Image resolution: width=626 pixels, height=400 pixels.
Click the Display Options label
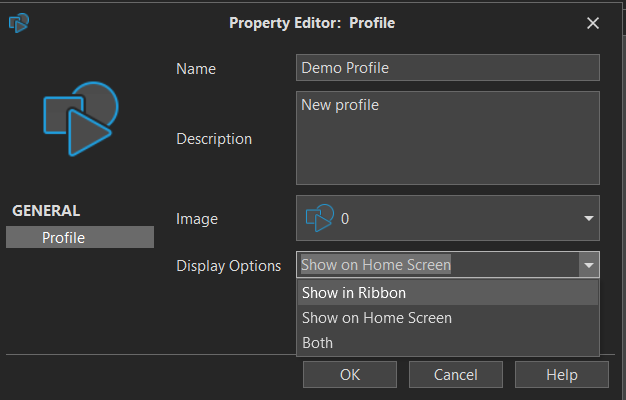[x=228, y=266]
